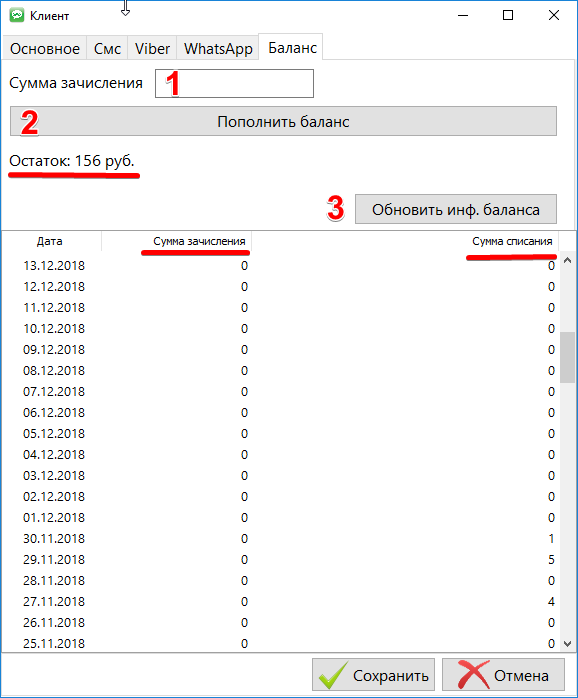Minimize the Клиент window
Viewport: 578px width, 698px height.
(463, 15)
